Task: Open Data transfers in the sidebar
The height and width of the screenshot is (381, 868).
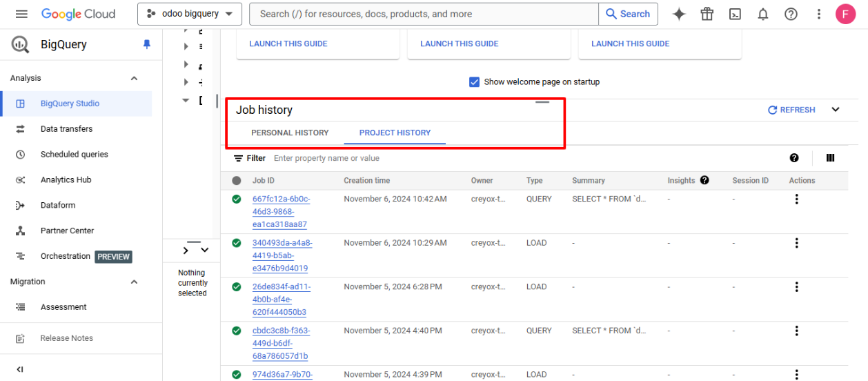Action: [66, 129]
